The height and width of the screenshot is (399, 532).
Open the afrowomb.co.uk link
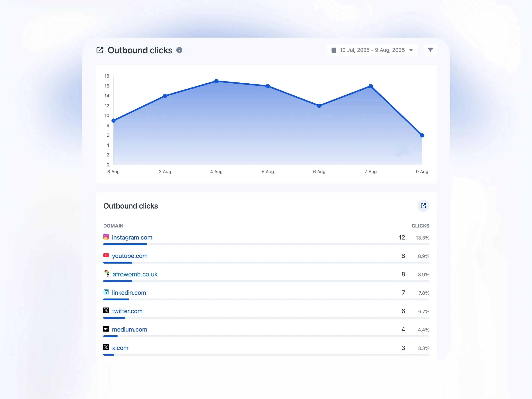point(135,274)
